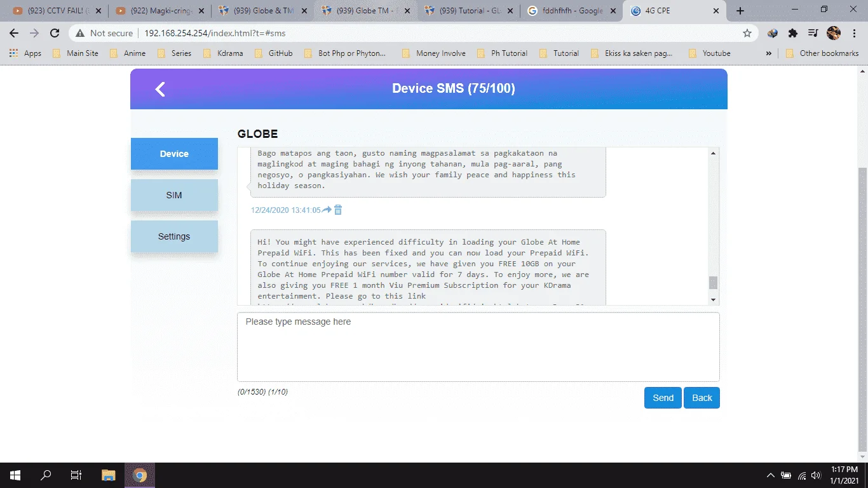Open the Series bookmark folder
This screenshot has height=488, width=868.
[173, 53]
